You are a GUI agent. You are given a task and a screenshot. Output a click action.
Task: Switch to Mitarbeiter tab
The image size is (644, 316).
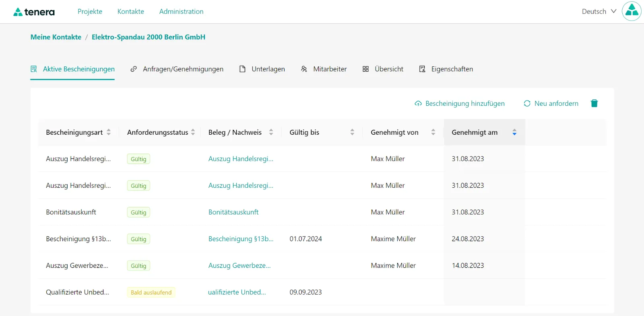coord(324,69)
